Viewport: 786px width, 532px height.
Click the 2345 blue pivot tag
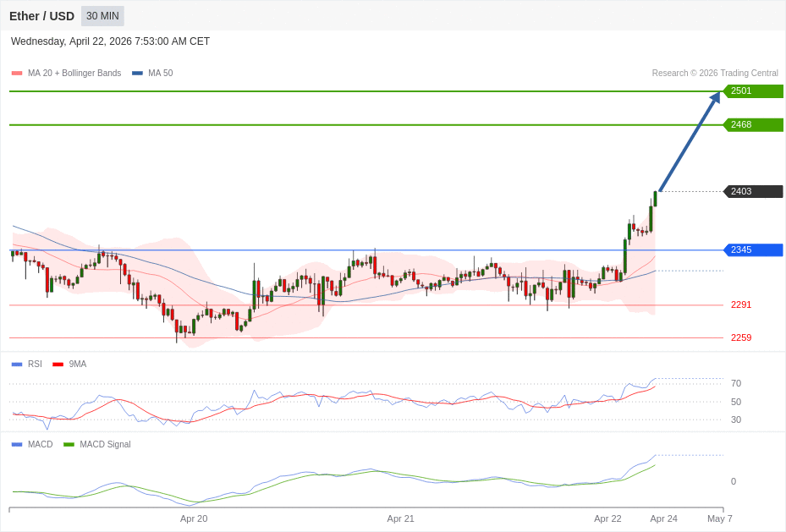[752, 250]
